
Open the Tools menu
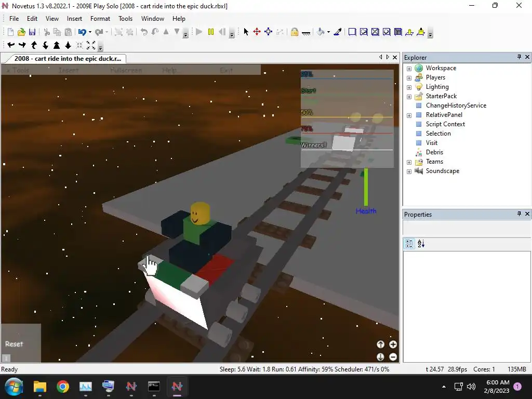(x=126, y=19)
